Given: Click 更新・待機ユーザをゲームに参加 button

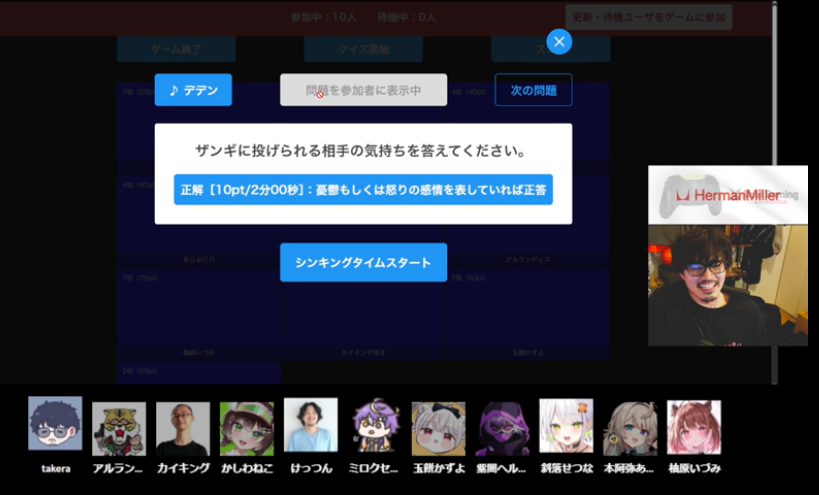Looking at the screenshot, I should click(x=648, y=17).
